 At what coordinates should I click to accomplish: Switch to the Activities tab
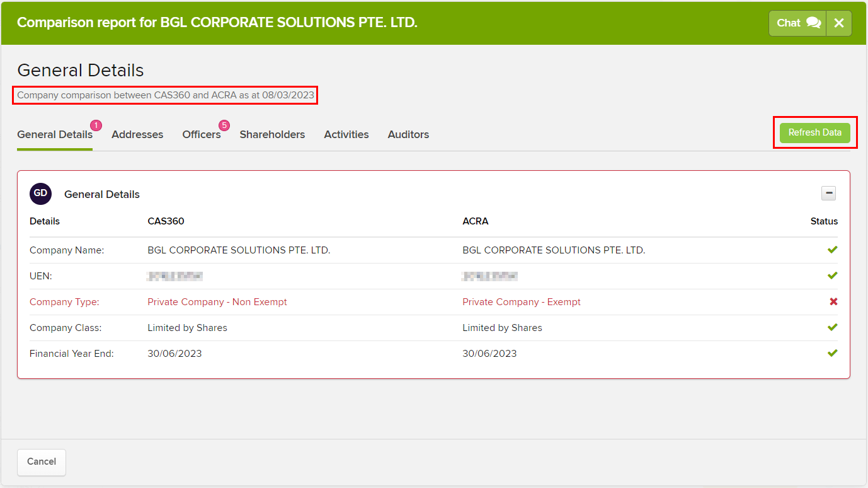(x=346, y=134)
